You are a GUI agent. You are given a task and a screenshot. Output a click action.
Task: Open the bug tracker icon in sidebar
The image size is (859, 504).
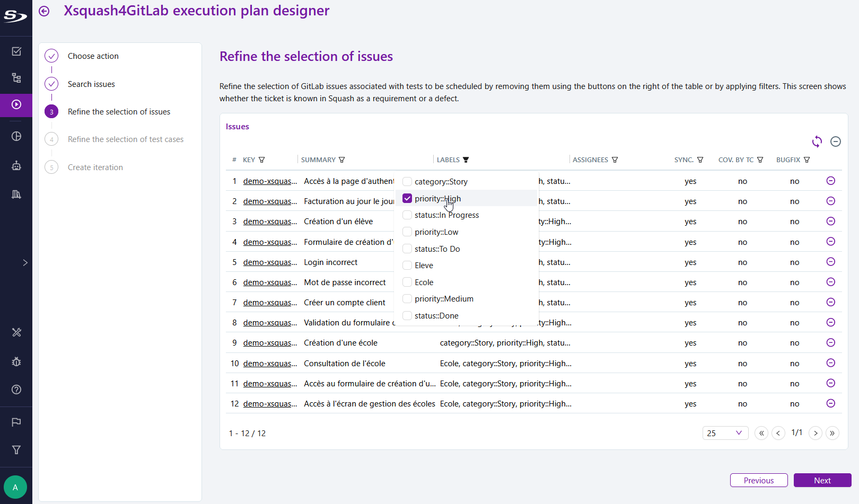[x=16, y=362]
